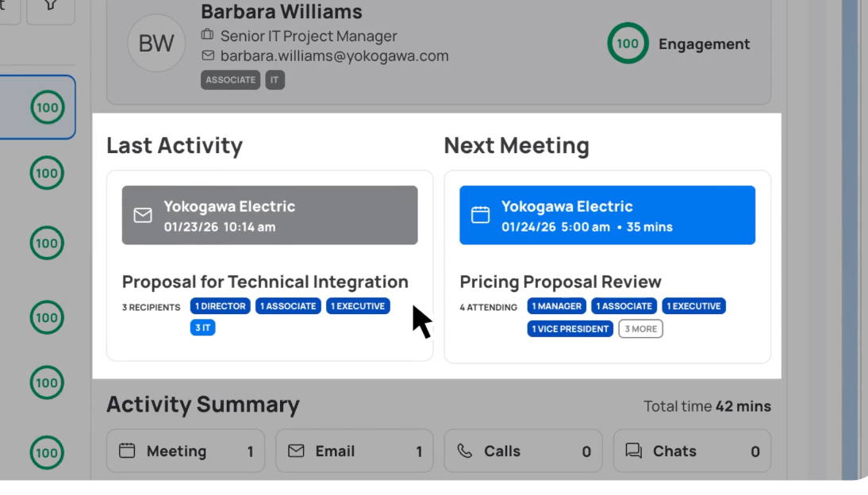Screen dimensions: 868x495
Task: Click the Total time 42 mins text
Action: (707, 406)
